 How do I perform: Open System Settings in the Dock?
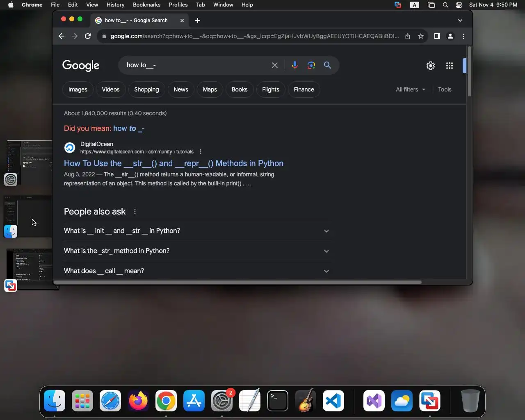coord(222,401)
